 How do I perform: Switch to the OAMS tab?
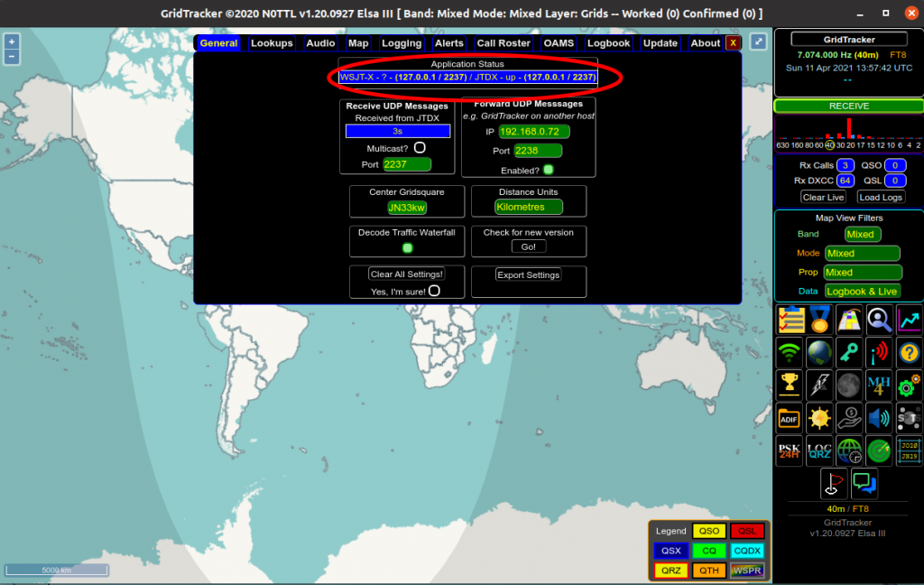pyautogui.click(x=559, y=43)
